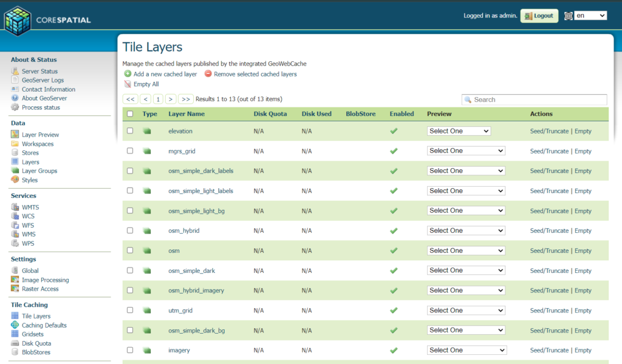Click the CoreSpatial cube logo

click(18, 21)
